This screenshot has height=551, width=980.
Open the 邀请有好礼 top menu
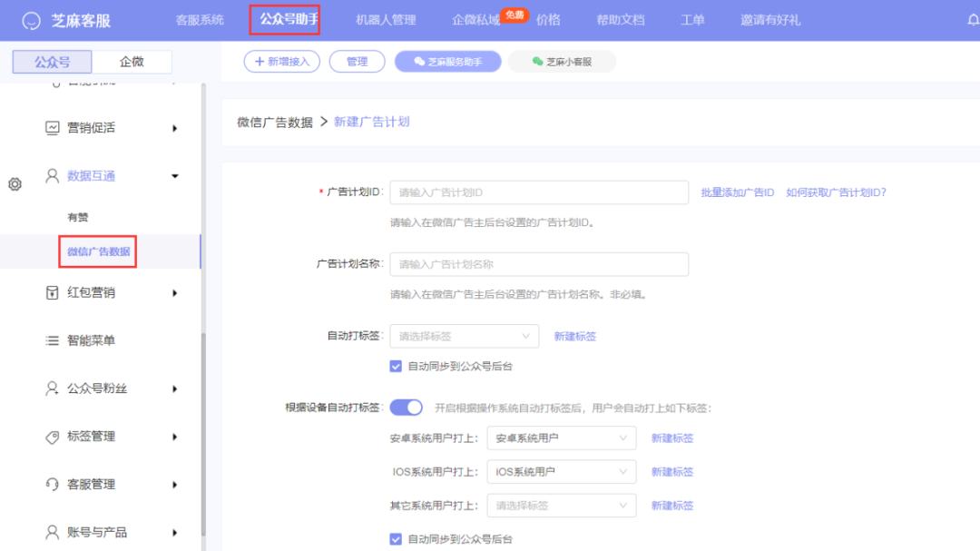[770, 20]
